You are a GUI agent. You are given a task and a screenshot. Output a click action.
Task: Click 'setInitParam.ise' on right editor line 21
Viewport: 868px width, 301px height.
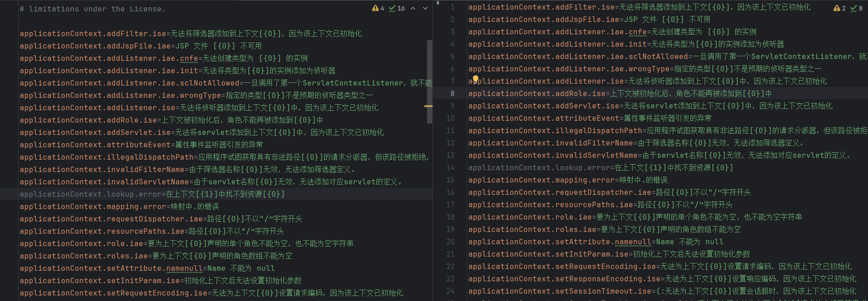(592, 254)
